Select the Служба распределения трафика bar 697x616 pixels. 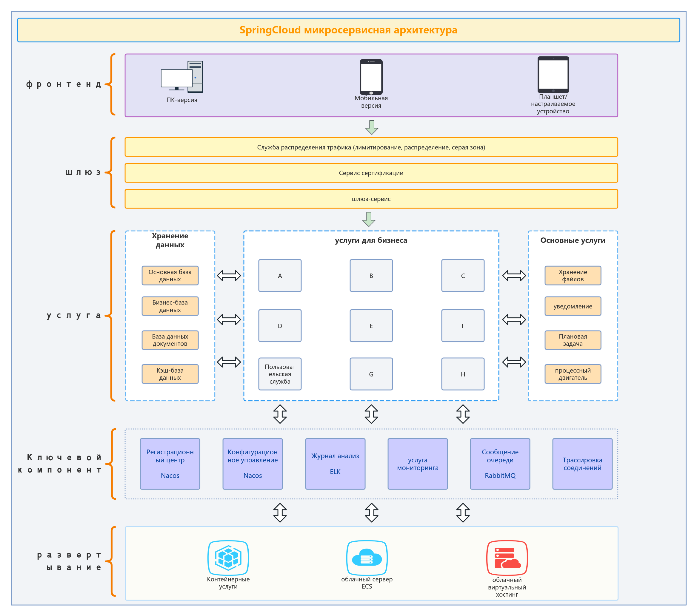tap(371, 147)
